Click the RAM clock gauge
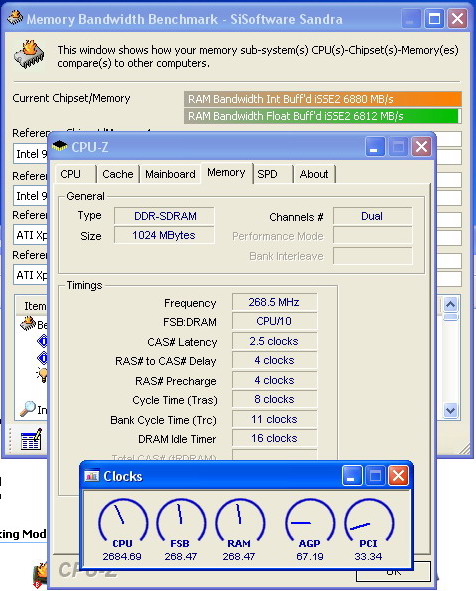 (x=239, y=521)
